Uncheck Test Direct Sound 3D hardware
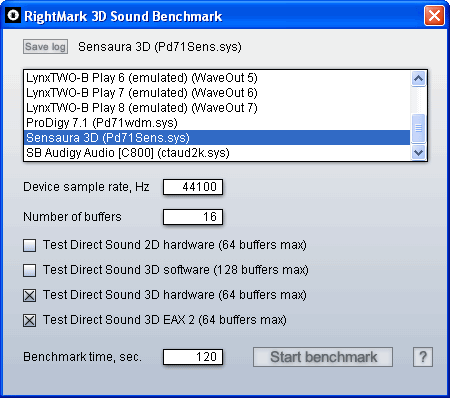 [29, 295]
